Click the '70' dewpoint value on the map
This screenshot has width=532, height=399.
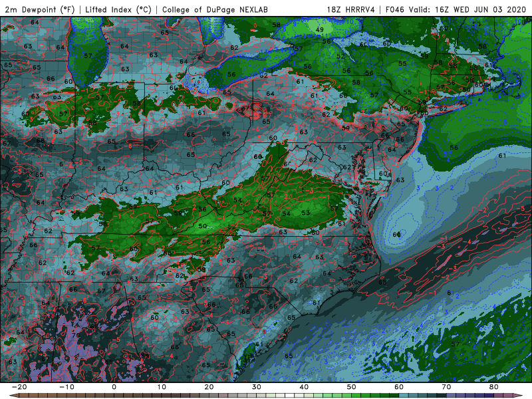point(76,335)
